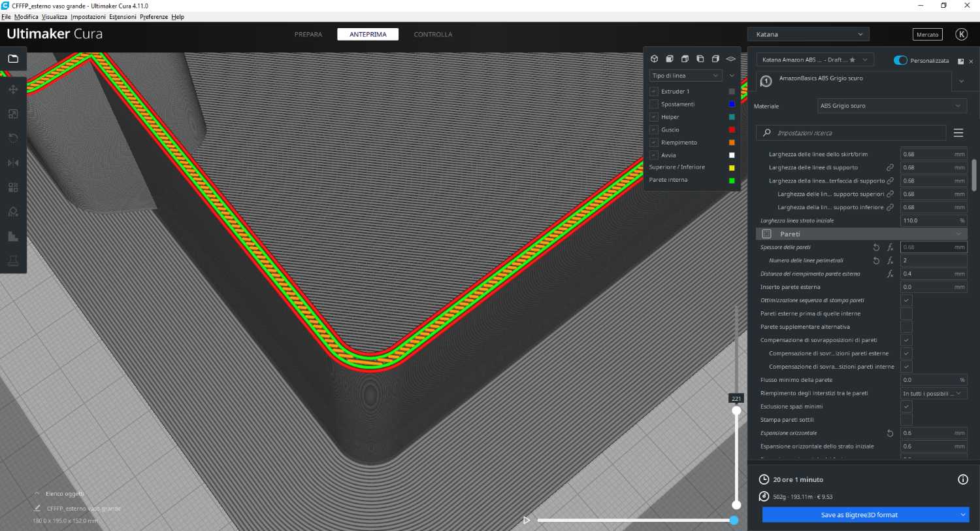Collapse the line type legend chevron

pyautogui.click(x=732, y=75)
